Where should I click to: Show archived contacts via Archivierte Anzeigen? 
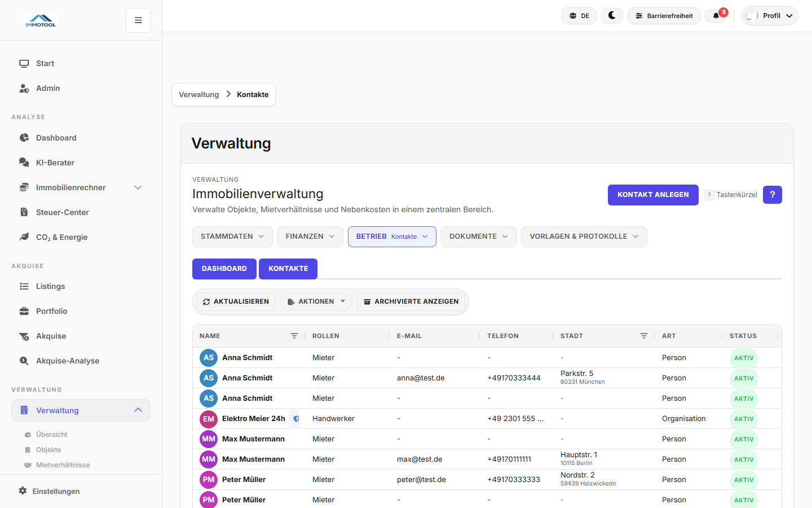[x=411, y=301]
